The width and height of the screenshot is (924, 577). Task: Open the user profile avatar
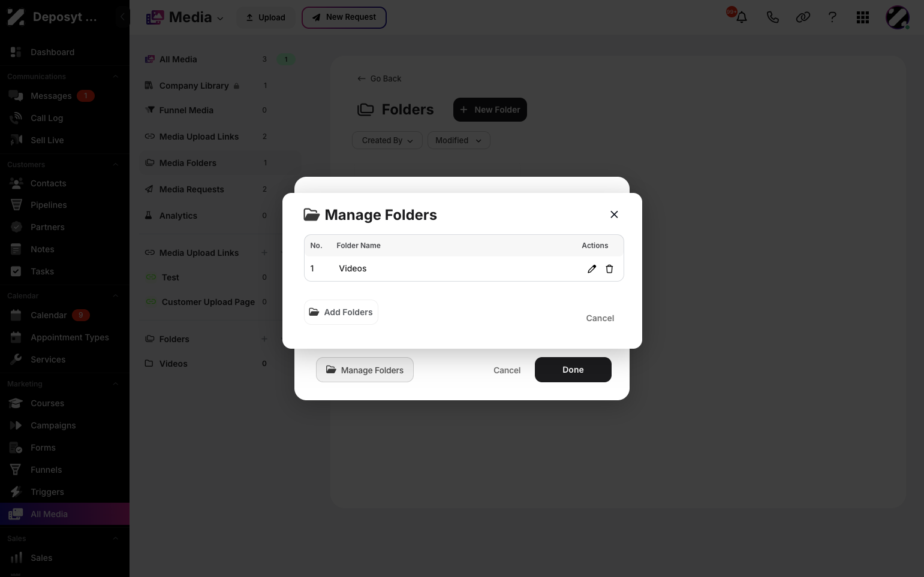[x=898, y=17]
